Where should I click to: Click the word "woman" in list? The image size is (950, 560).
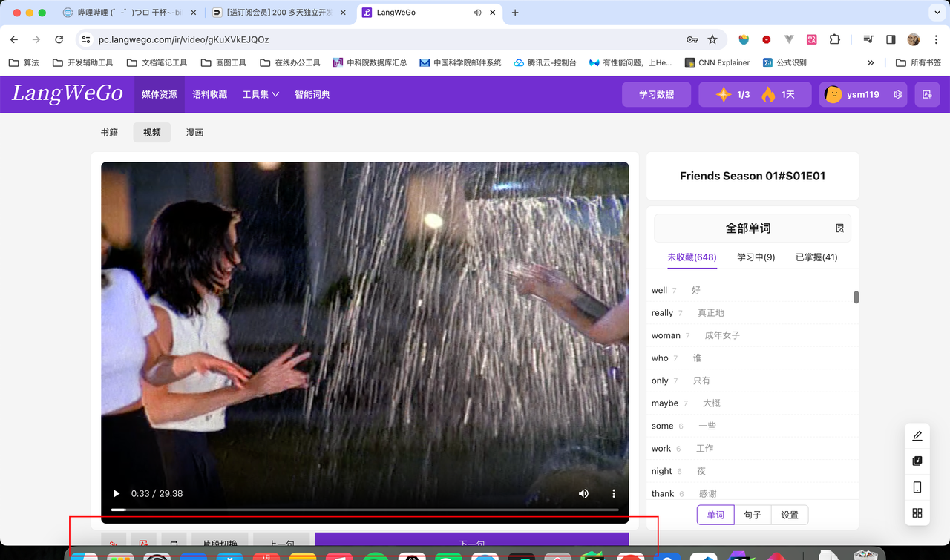pos(666,335)
